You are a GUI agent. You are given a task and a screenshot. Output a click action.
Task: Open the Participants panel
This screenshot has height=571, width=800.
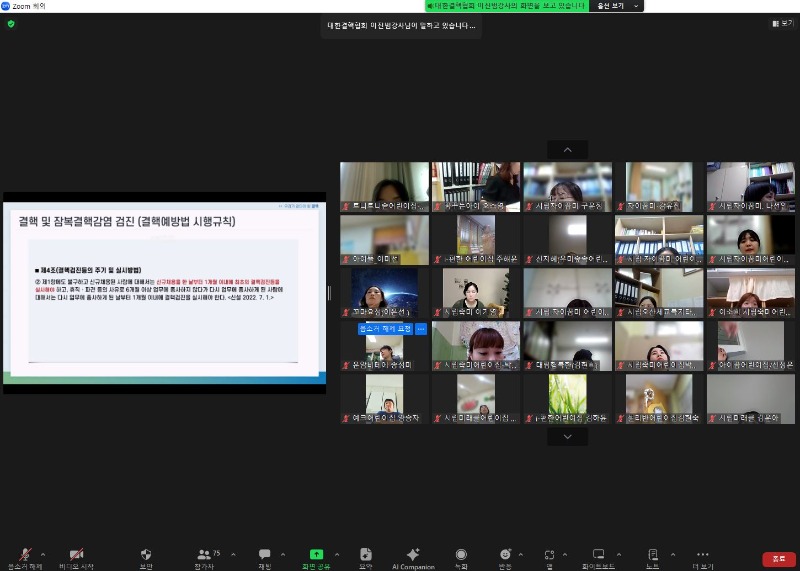tap(205, 554)
